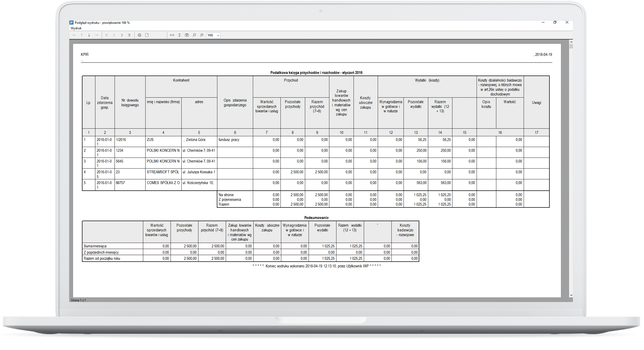
Task: Jump to the last page
Action: click(x=129, y=35)
